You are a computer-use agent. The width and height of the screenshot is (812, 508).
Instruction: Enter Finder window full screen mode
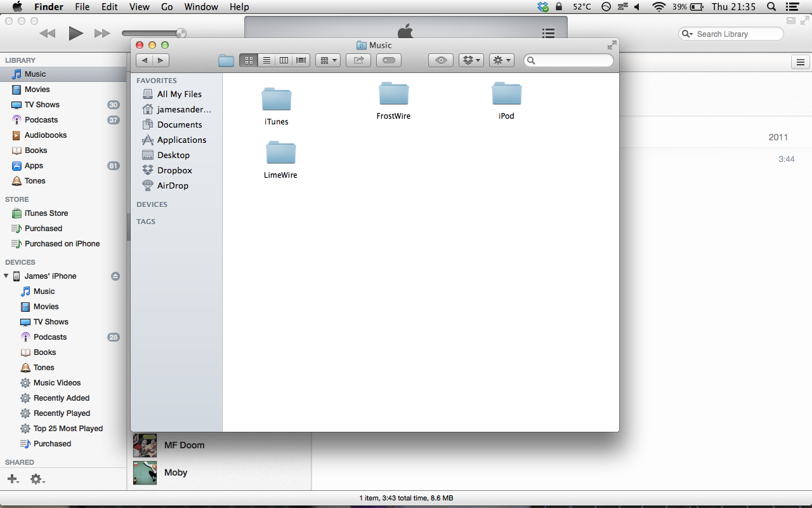pyautogui.click(x=612, y=45)
